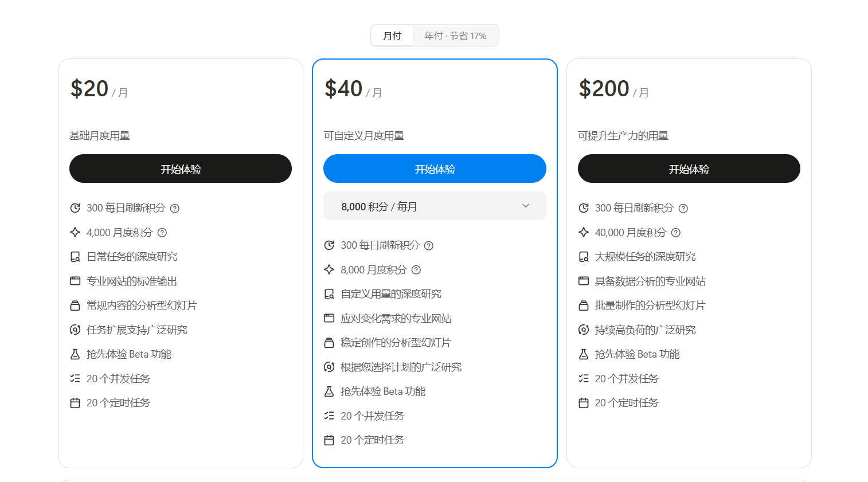Click help icon beside 300 每日刷新积分 in $40 plan
Image resolution: width=868 pixels, height=482 pixels.
pos(429,246)
